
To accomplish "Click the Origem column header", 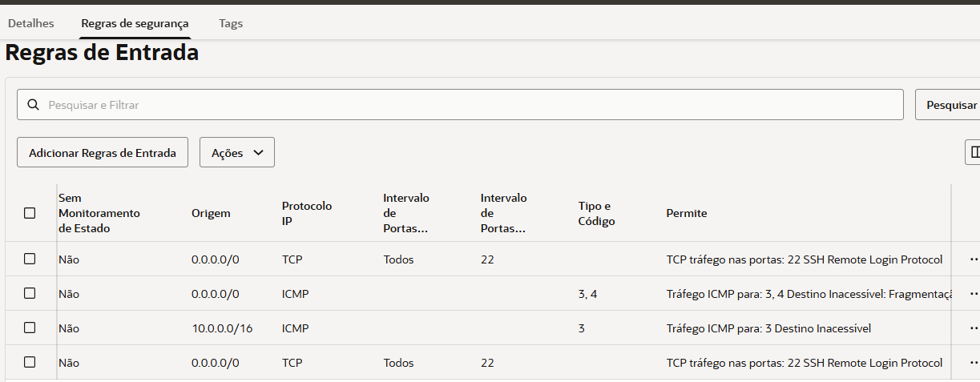I will (211, 213).
